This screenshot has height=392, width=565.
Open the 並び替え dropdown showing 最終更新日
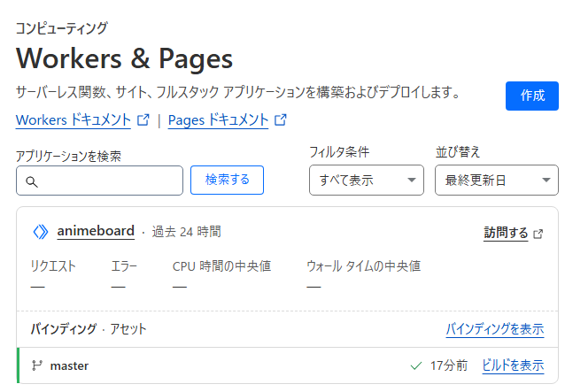pyautogui.click(x=497, y=180)
